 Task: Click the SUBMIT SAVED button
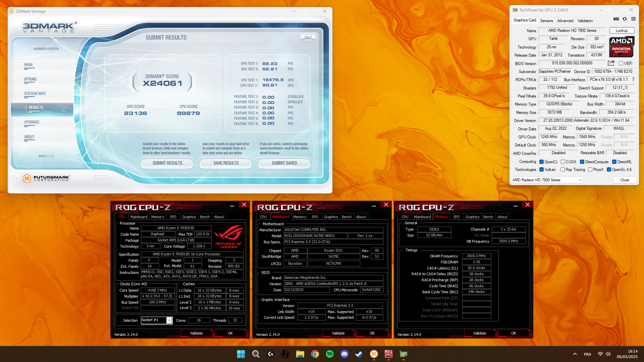(284, 163)
